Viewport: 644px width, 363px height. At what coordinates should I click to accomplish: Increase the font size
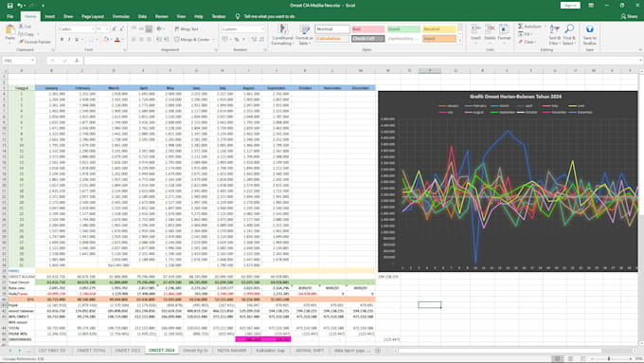point(115,29)
